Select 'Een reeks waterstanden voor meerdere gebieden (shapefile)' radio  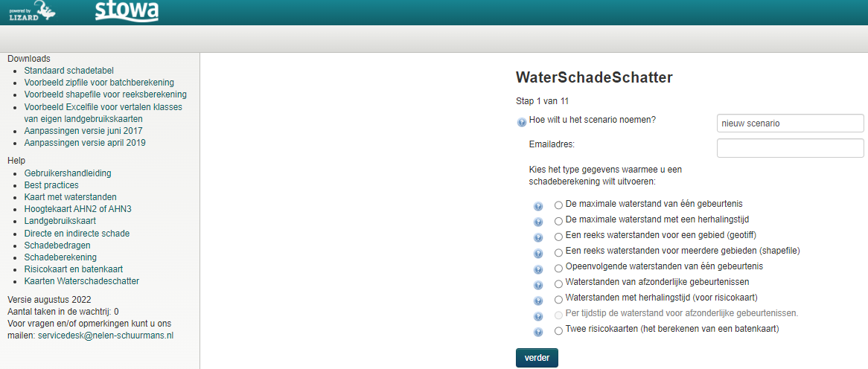pyautogui.click(x=558, y=253)
